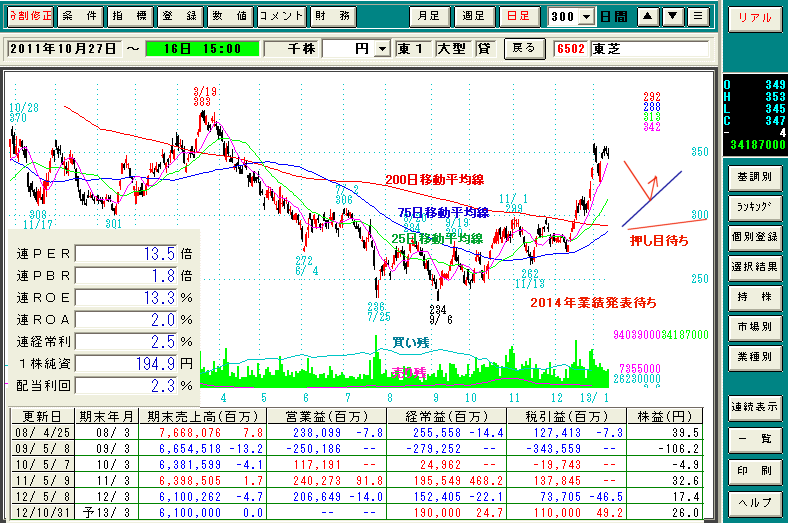The width and height of the screenshot is (788, 523).
Task: Open the 一覧 list button
Action: pos(754,440)
